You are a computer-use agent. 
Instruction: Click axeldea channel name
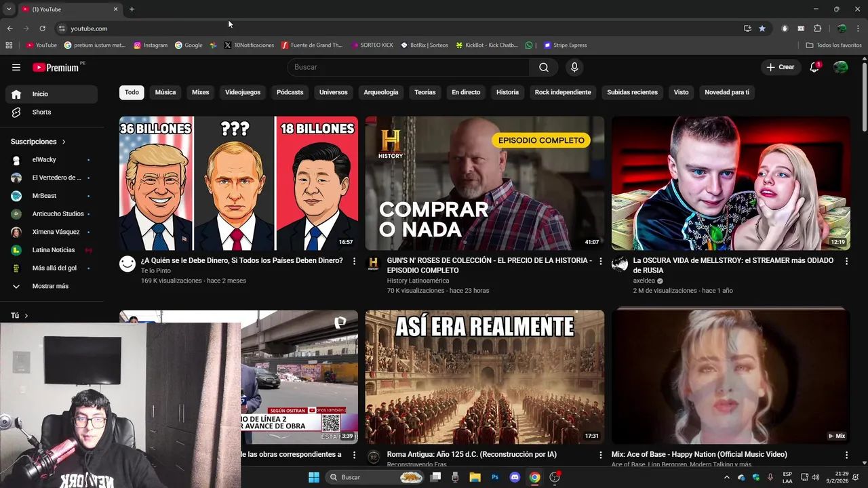tap(644, 281)
